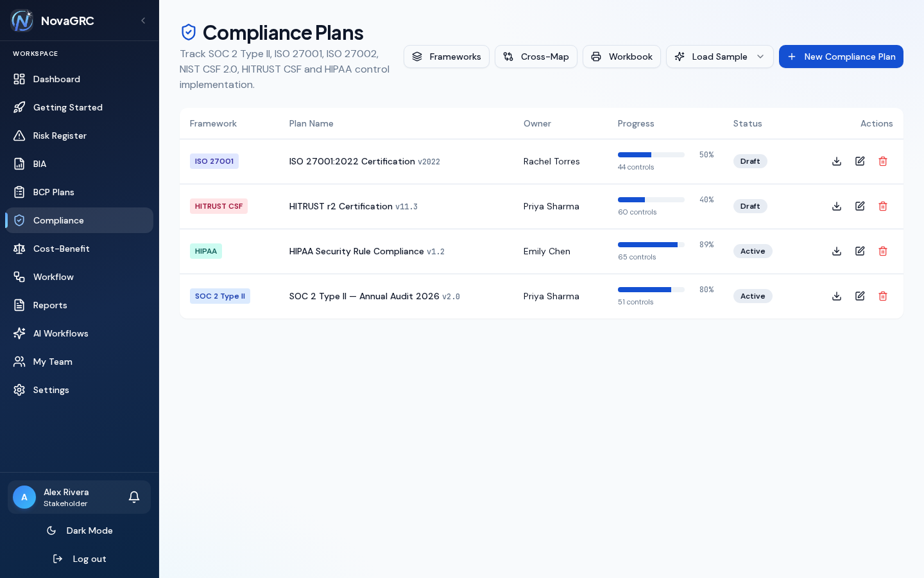Click the Draft status of HITRUST r2 plan
Screen dimensions: 924x578
(750, 206)
